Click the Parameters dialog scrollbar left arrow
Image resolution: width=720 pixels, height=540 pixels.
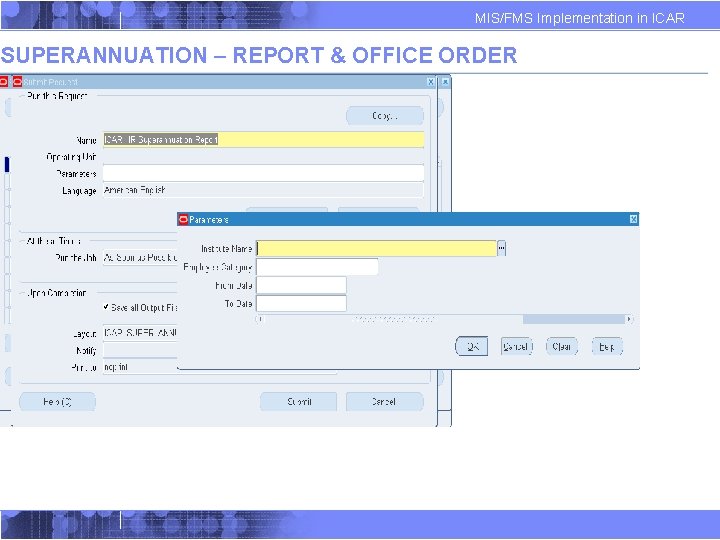260,319
